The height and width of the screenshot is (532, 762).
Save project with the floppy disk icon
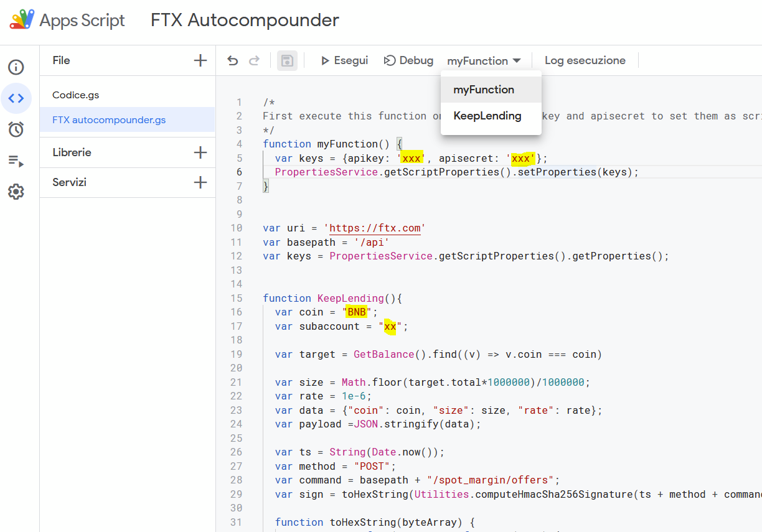(x=287, y=60)
